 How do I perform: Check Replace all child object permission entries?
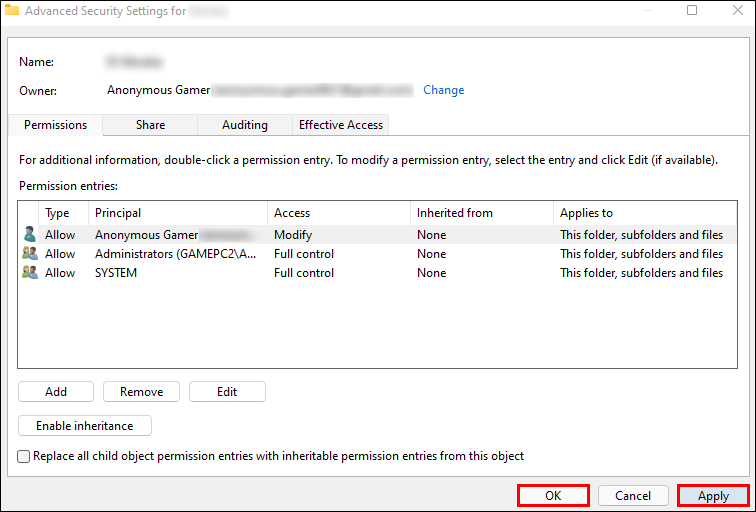pyautogui.click(x=24, y=456)
